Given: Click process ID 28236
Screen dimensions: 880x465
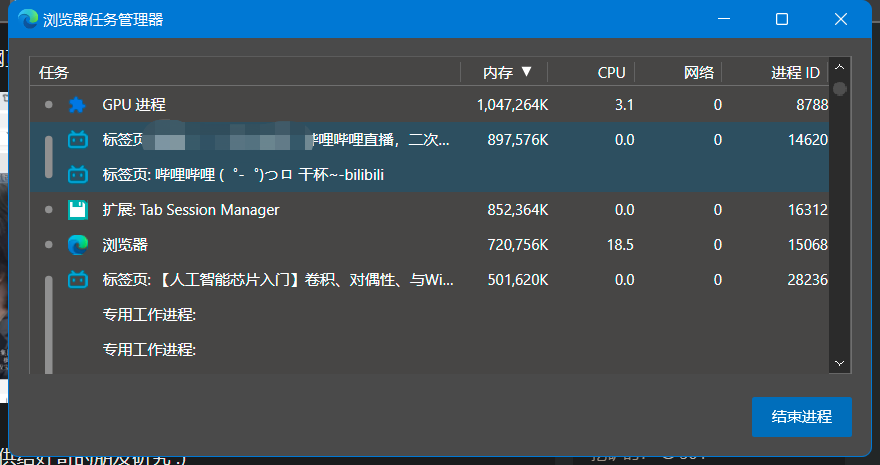Looking at the screenshot, I should point(808,279).
